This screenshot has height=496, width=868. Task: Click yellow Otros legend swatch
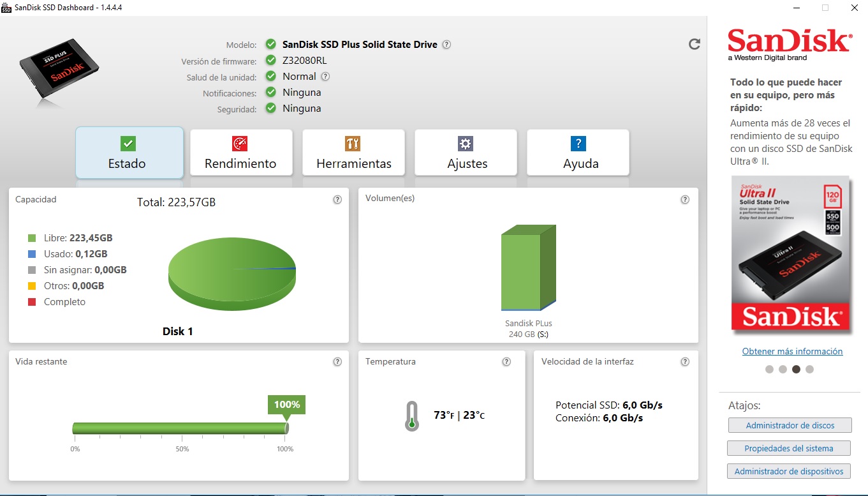32,286
